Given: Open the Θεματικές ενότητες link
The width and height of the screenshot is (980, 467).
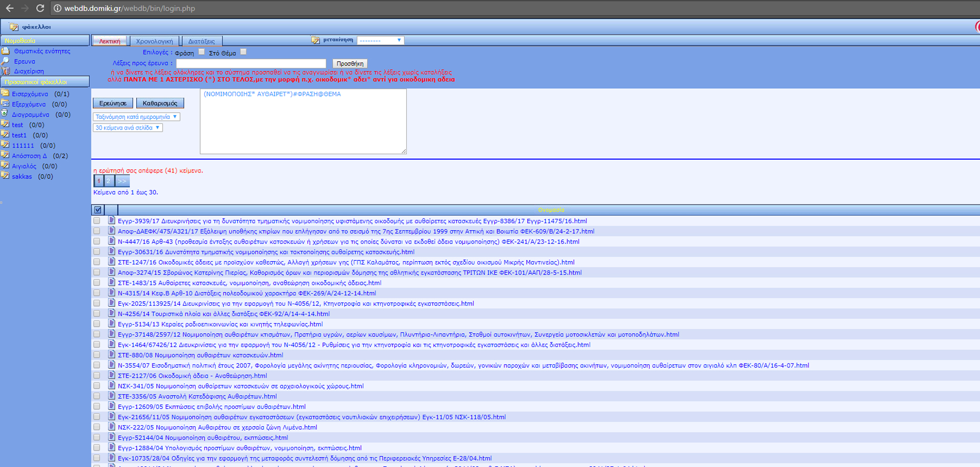Looking at the screenshot, I should [x=42, y=51].
